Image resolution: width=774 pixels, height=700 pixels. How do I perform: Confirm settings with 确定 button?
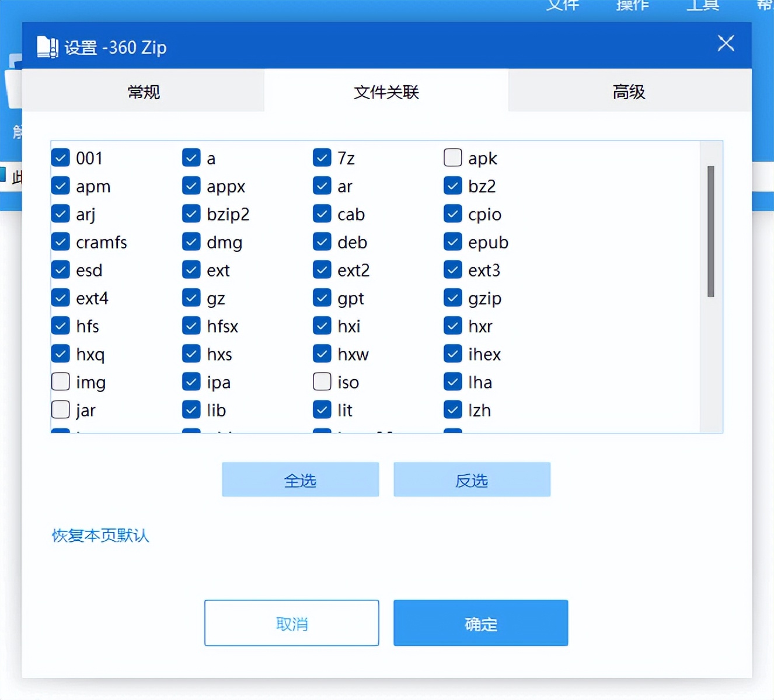click(x=481, y=623)
